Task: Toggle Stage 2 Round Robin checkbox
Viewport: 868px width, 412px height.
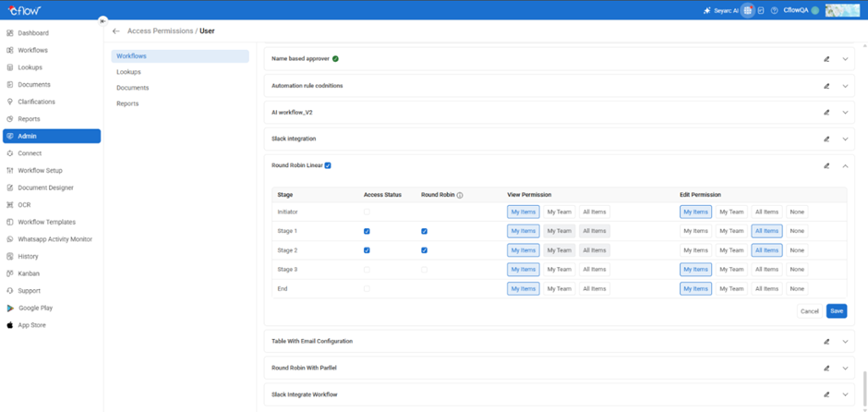Action: [424, 250]
